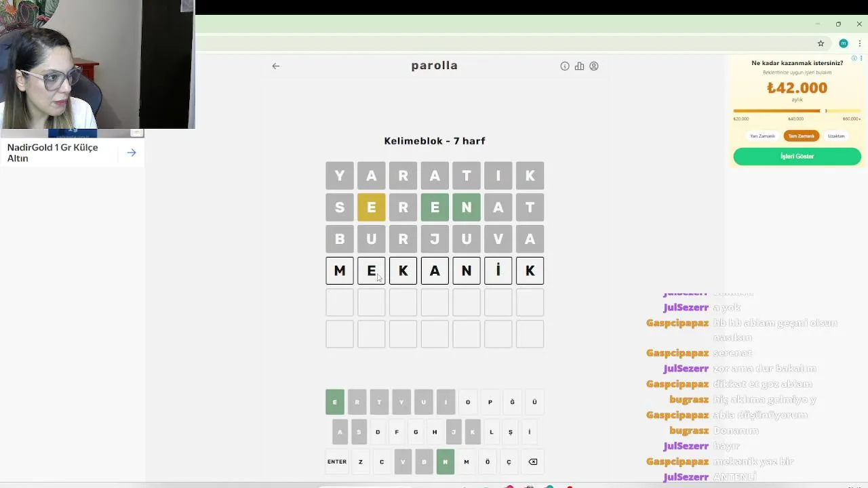Click the İşleri Göster green button
Image resolution: width=868 pixels, height=488 pixels.
797,157
